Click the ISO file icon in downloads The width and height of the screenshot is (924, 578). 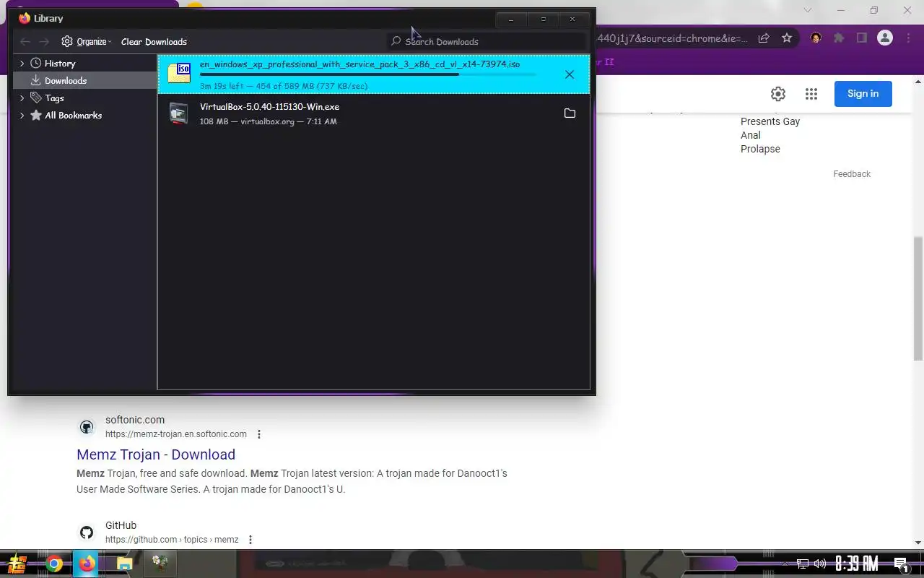(179, 73)
